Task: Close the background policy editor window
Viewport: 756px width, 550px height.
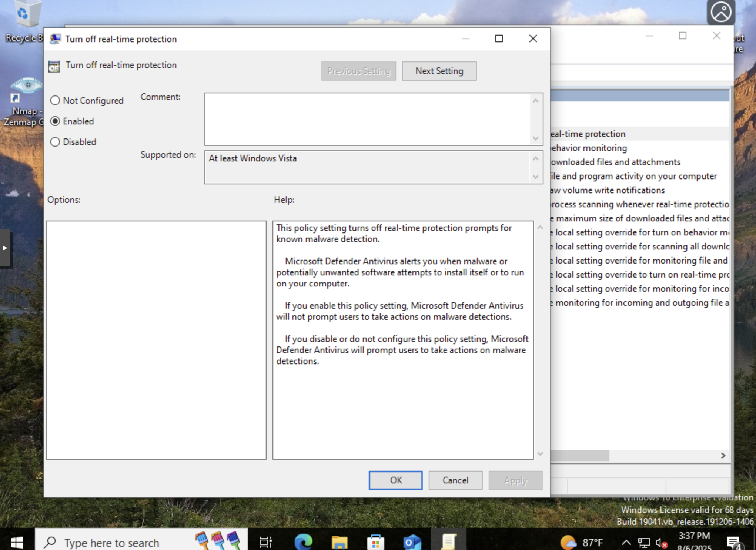Action: pos(717,36)
